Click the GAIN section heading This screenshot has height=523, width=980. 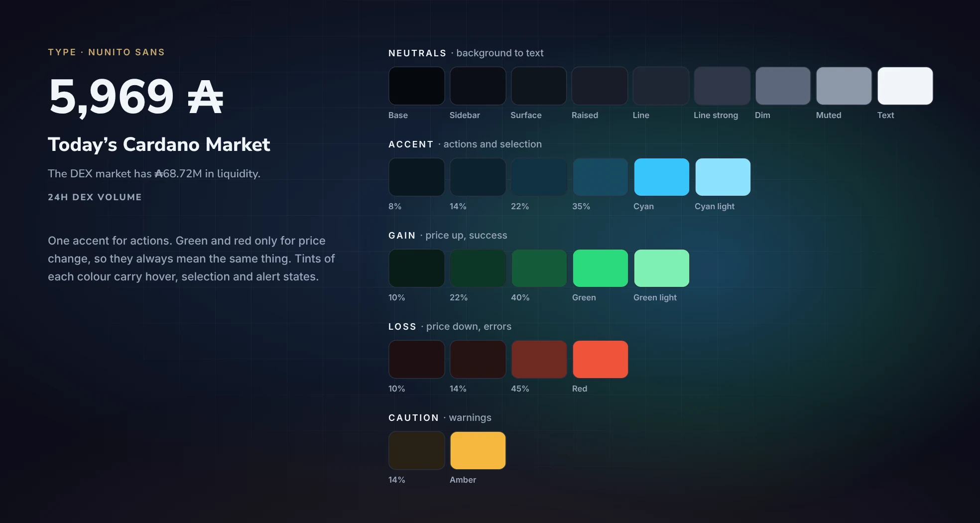point(402,236)
